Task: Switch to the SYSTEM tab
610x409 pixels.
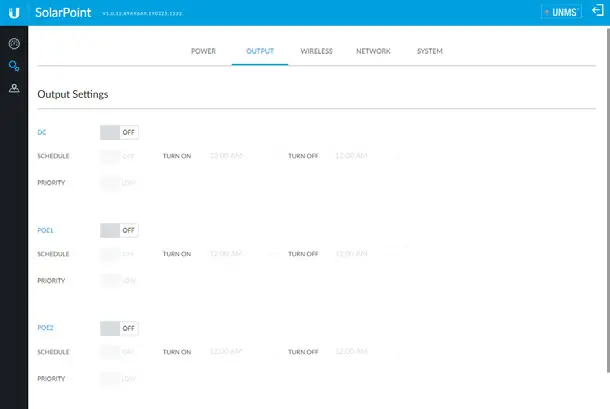Action: [x=429, y=51]
